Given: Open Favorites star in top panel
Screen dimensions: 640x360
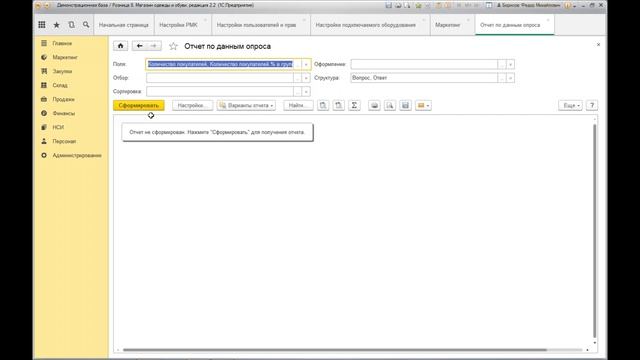Looking at the screenshot, I should (56, 25).
